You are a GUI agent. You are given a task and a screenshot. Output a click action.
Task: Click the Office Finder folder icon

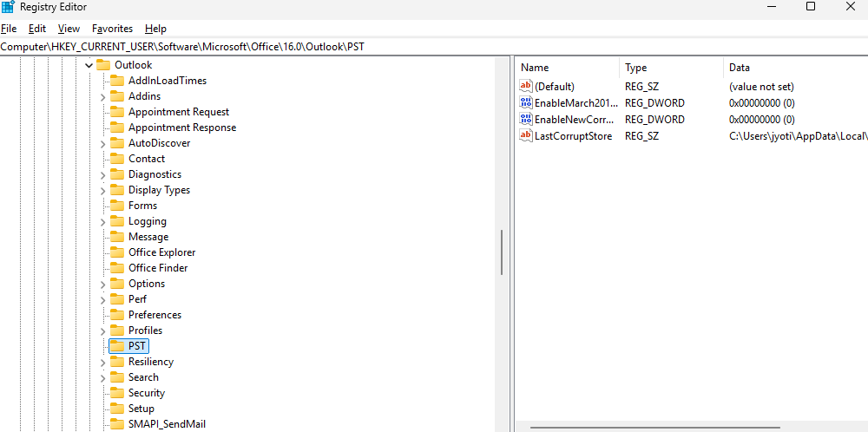tap(117, 268)
